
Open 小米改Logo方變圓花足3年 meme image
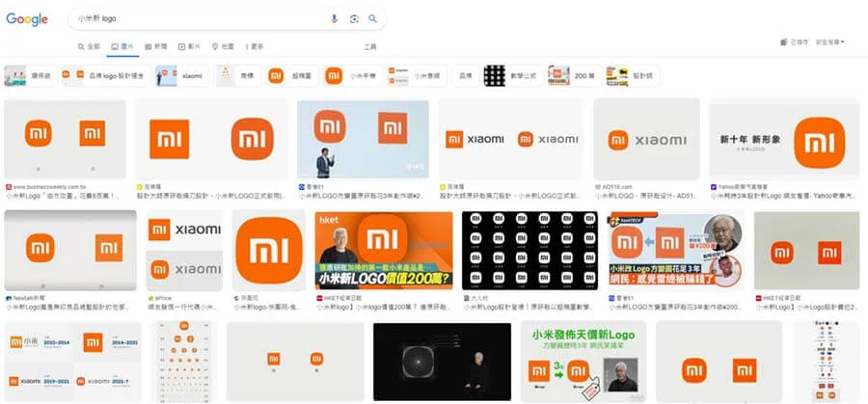coord(676,250)
